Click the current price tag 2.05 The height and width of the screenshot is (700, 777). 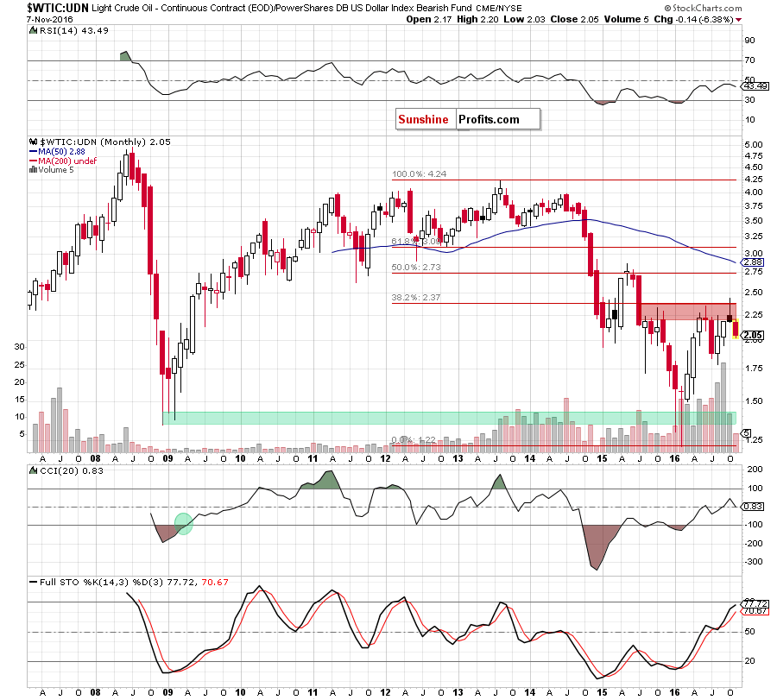point(753,336)
